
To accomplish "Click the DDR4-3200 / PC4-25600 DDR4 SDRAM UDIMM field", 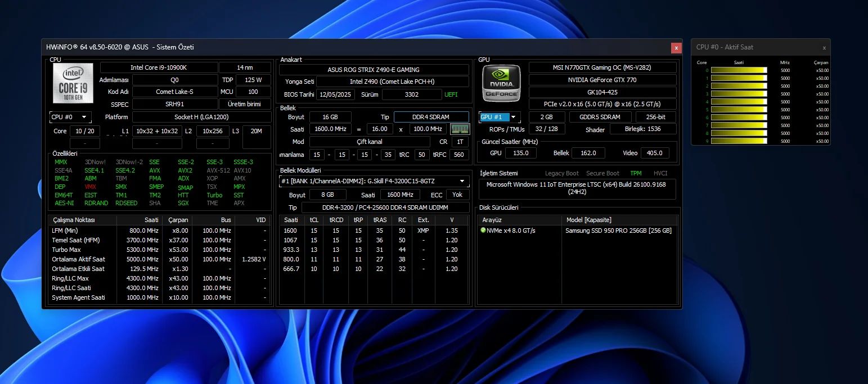I will (385, 207).
